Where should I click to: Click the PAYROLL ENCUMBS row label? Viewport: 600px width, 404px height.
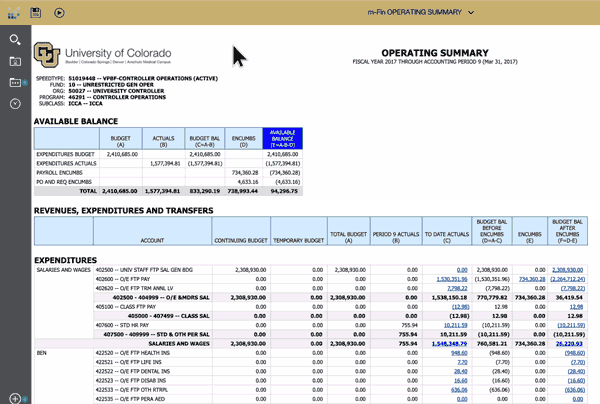pyautogui.click(x=59, y=173)
